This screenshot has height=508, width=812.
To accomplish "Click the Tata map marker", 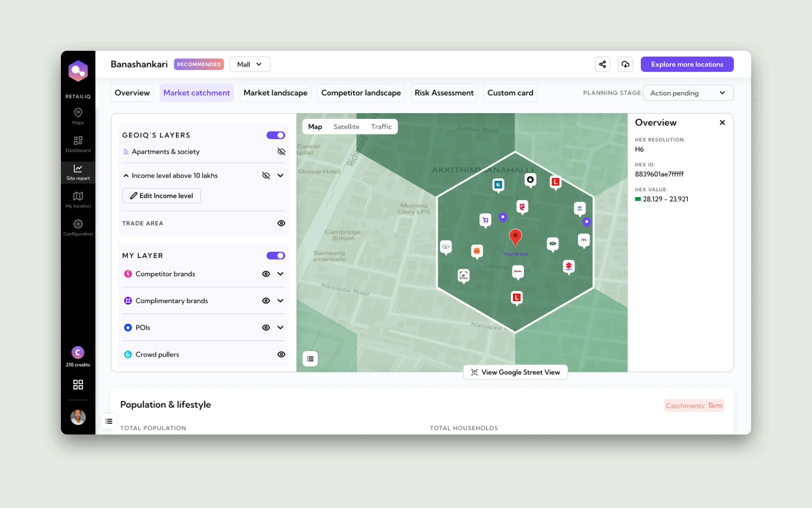I will coord(580,209).
